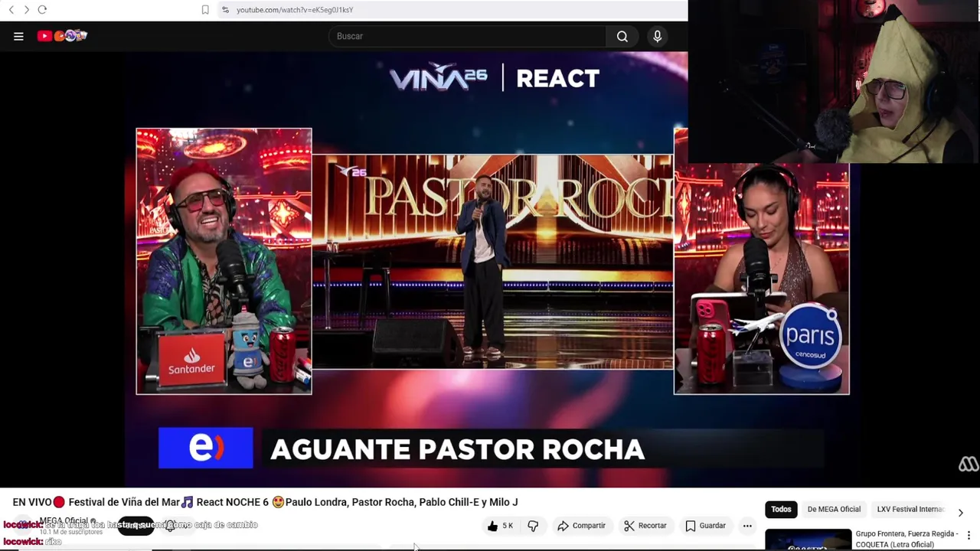Open the Grupo Frontera, Fuerza Regida title
980x551 pixels.
(x=907, y=539)
